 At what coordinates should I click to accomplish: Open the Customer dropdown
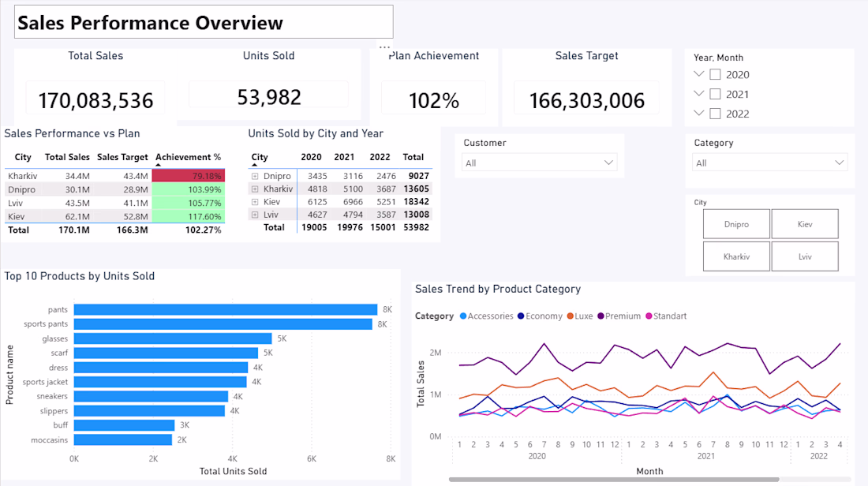click(x=539, y=163)
